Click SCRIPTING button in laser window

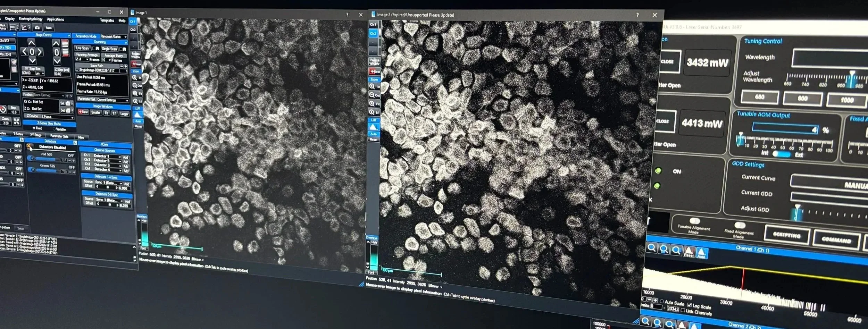(x=787, y=235)
